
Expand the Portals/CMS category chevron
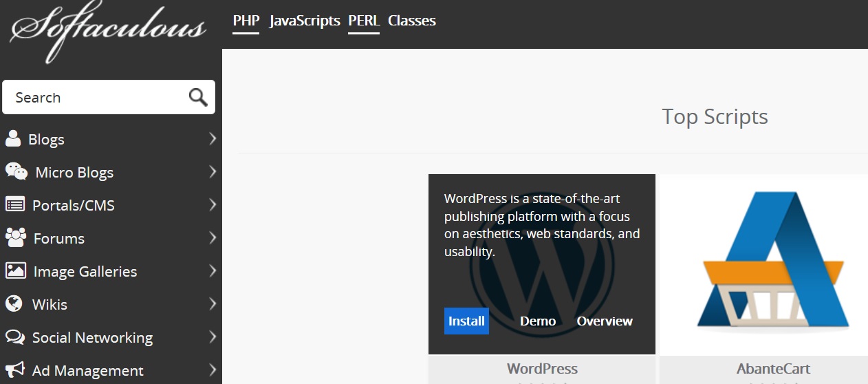(213, 204)
